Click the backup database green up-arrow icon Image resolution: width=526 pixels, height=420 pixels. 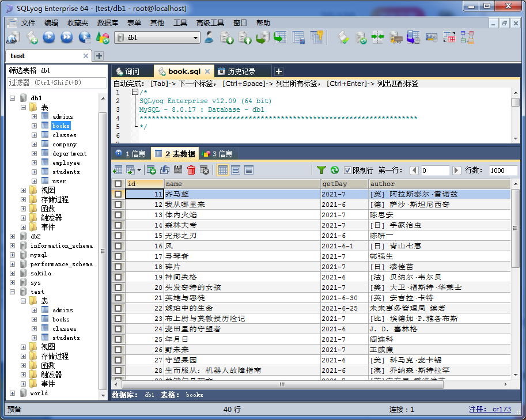point(245,37)
